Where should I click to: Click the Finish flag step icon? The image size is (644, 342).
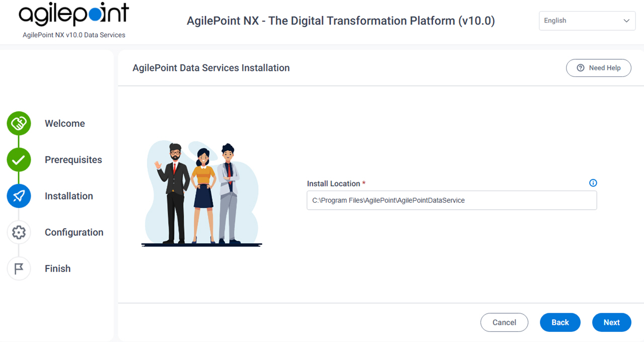(x=19, y=268)
